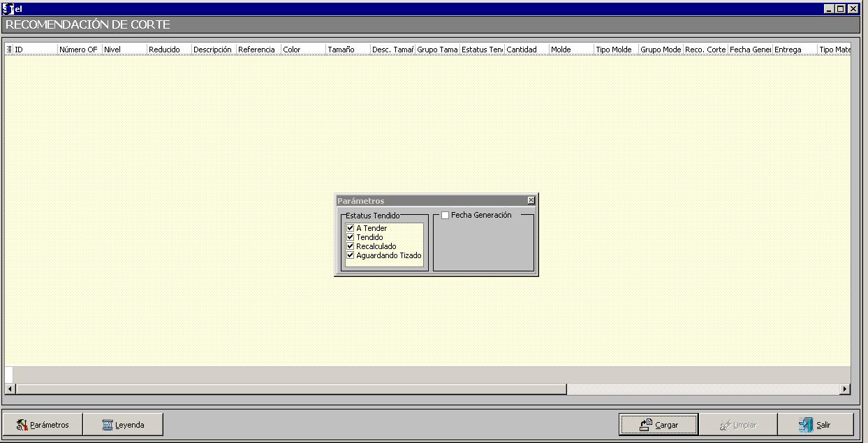Viewport: 868px width, 443px height.
Task: Click the Color column header
Action: pos(302,50)
